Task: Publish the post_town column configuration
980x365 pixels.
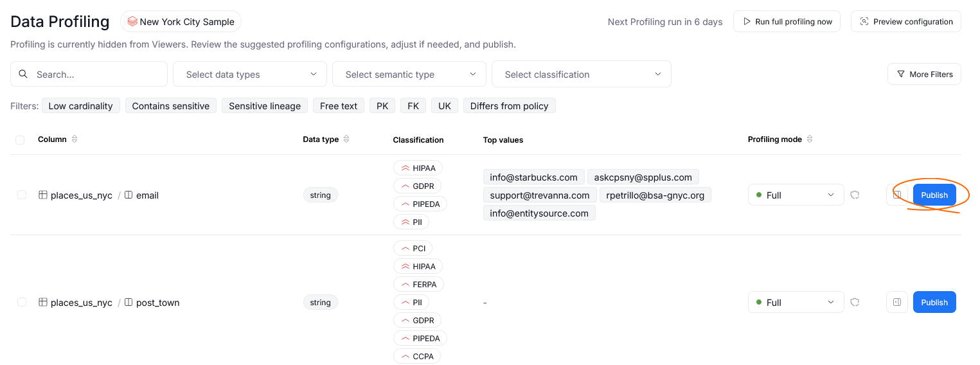Action: pos(934,302)
